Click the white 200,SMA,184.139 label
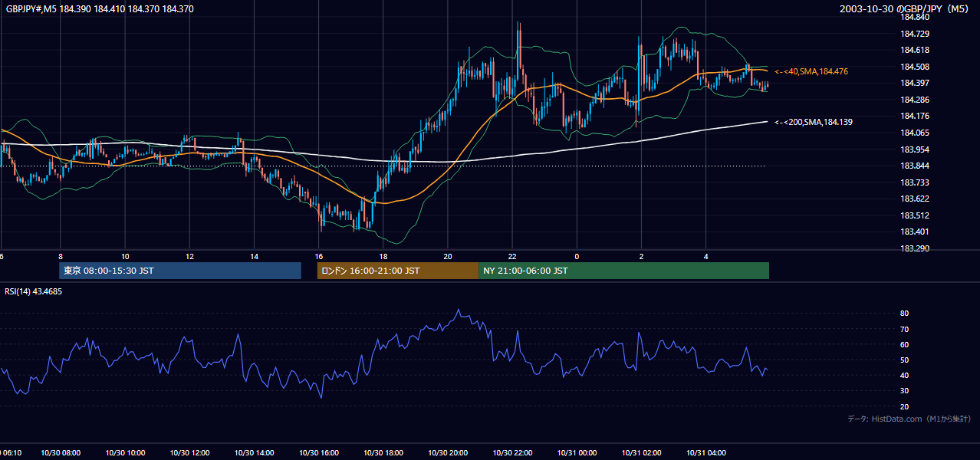This screenshot has height=460, width=980. pyautogui.click(x=813, y=122)
